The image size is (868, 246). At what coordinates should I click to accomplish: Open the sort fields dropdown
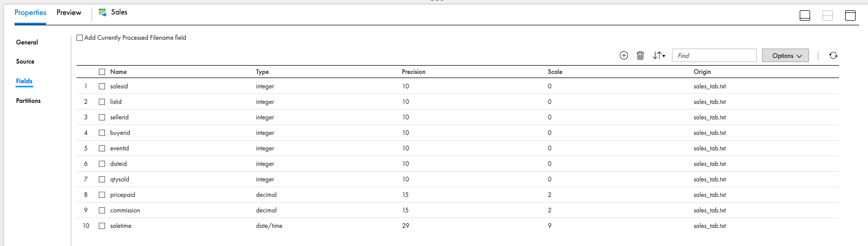659,55
